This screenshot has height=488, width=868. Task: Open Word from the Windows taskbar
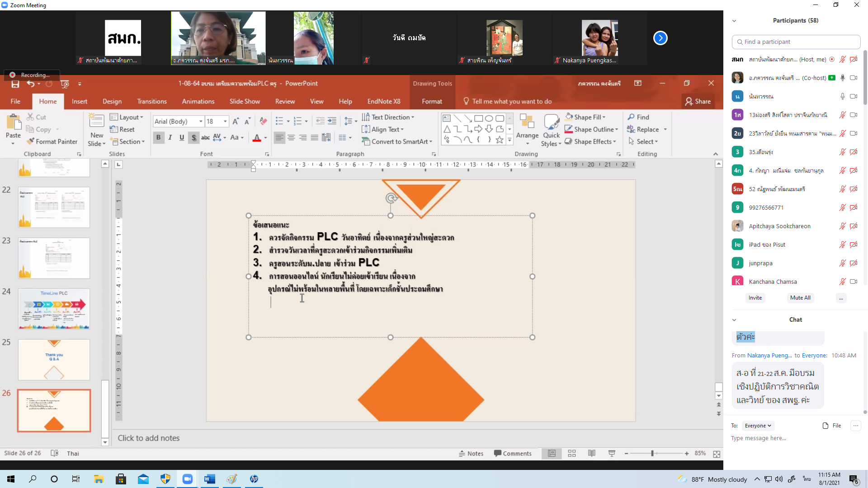[x=209, y=479]
